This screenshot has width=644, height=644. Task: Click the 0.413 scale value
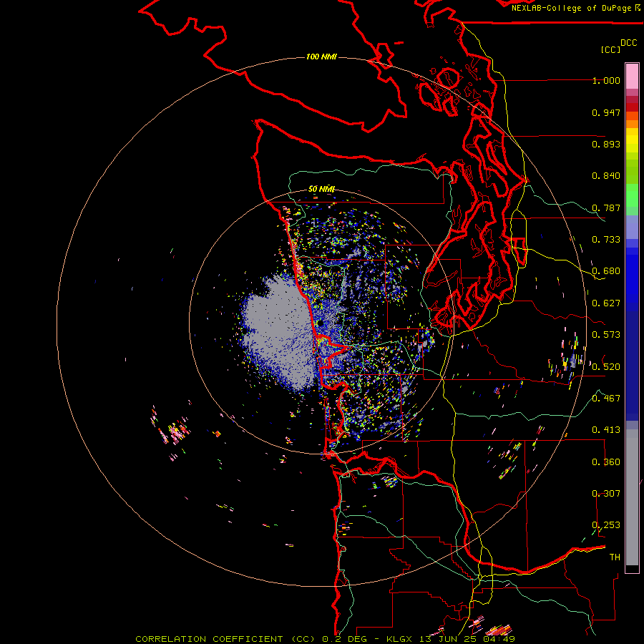coord(606,430)
